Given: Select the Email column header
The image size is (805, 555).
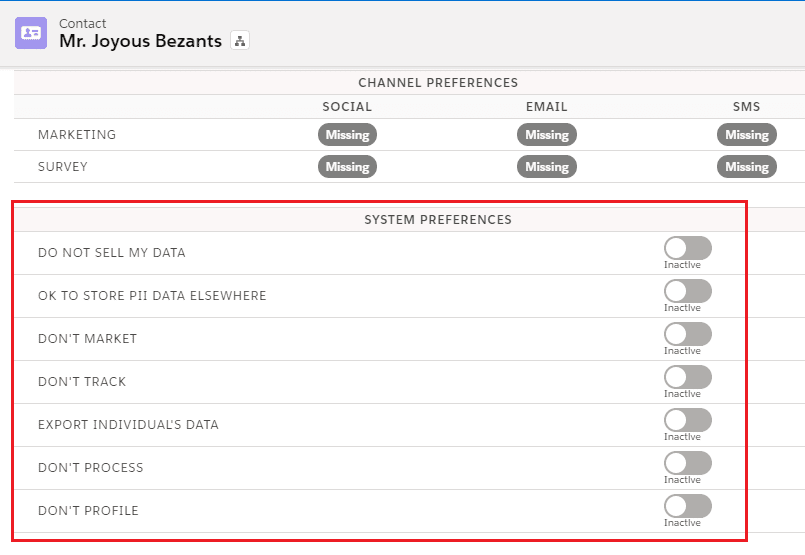Looking at the screenshot, I should point(547,107).
